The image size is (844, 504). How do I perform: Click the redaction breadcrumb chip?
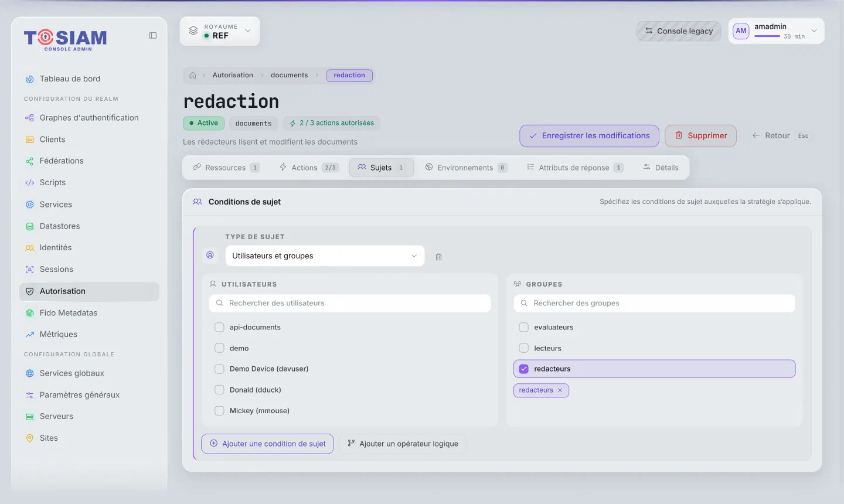click(349, 76)
